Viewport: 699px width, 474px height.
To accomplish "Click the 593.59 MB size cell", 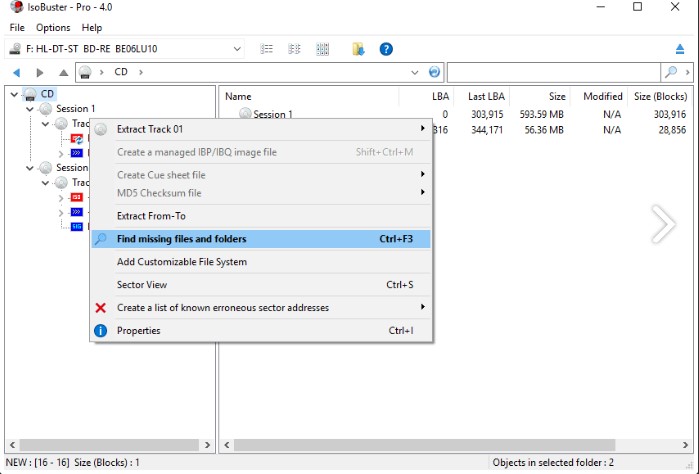I will (541, 115).
